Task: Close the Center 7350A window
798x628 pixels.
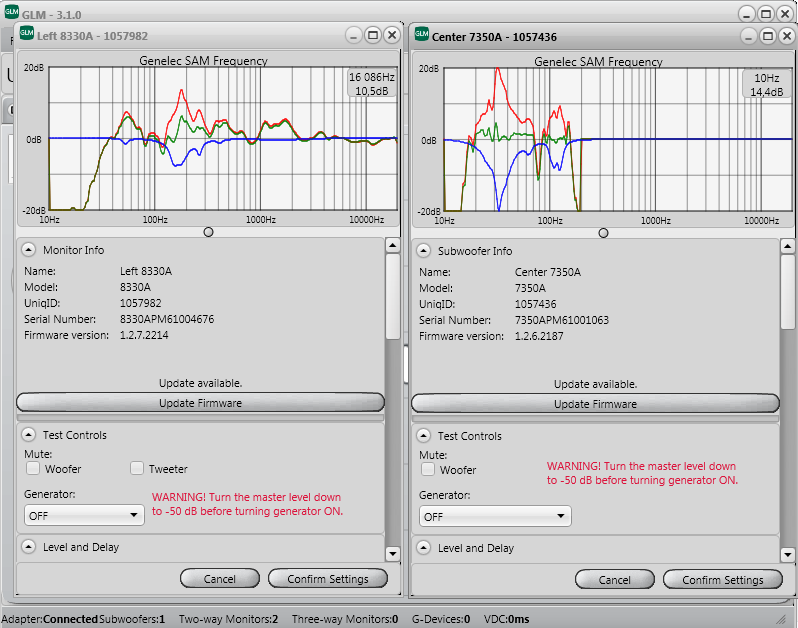Action: click(787, 36)
